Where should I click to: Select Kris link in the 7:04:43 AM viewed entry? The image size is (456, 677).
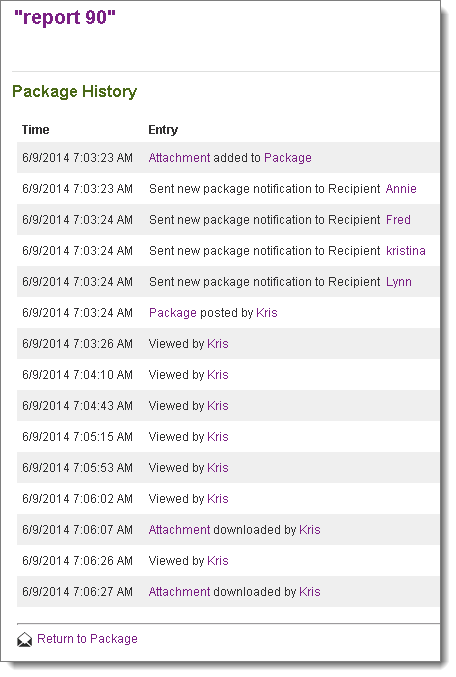218,406
